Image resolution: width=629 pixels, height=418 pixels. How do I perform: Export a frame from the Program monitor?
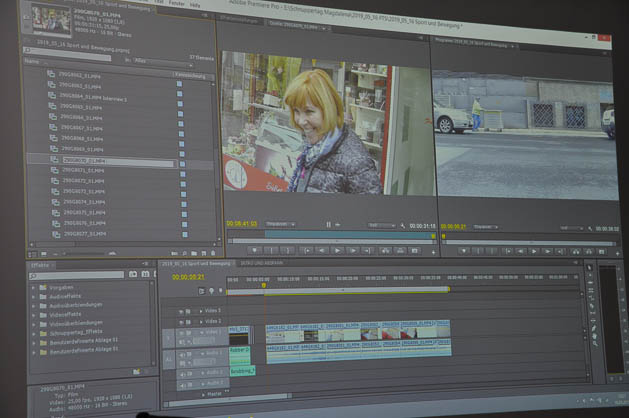coord(602,252)
